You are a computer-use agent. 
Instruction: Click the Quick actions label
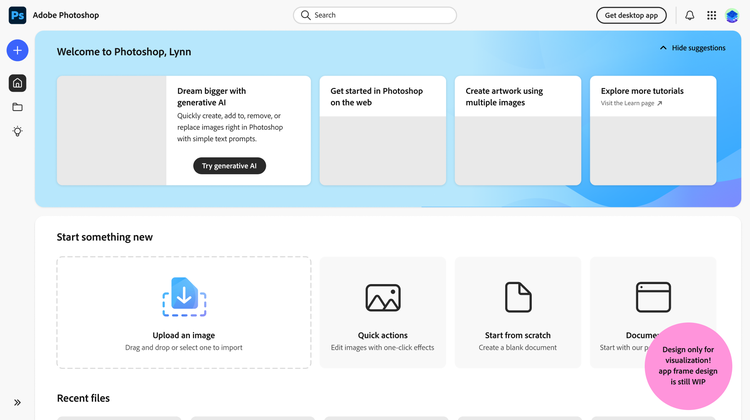[383, 335]
